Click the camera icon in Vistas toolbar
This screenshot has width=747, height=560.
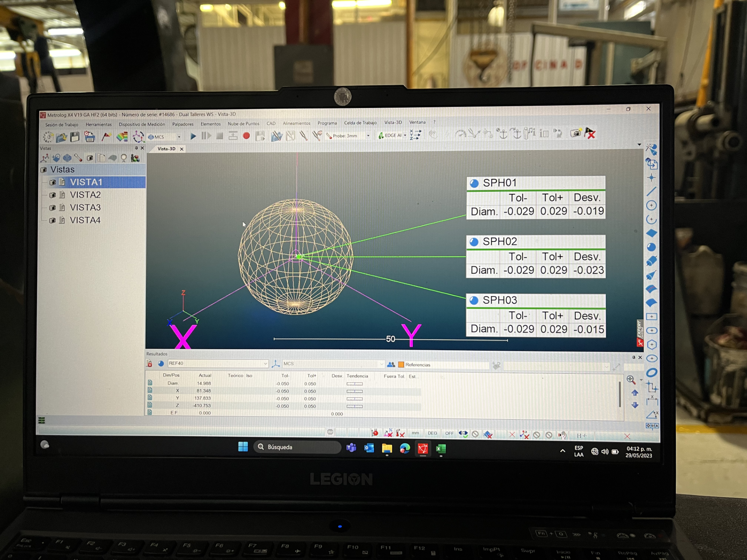pyautogui.click(x=90, y=158)
